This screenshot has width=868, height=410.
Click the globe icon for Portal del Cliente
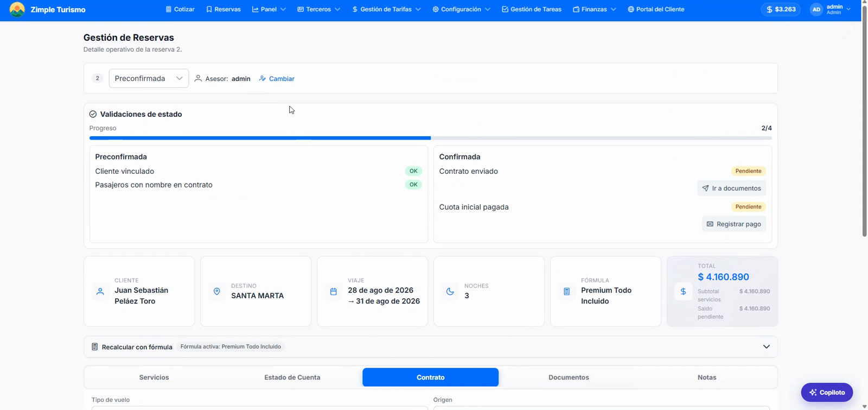(x=631, y=9)
